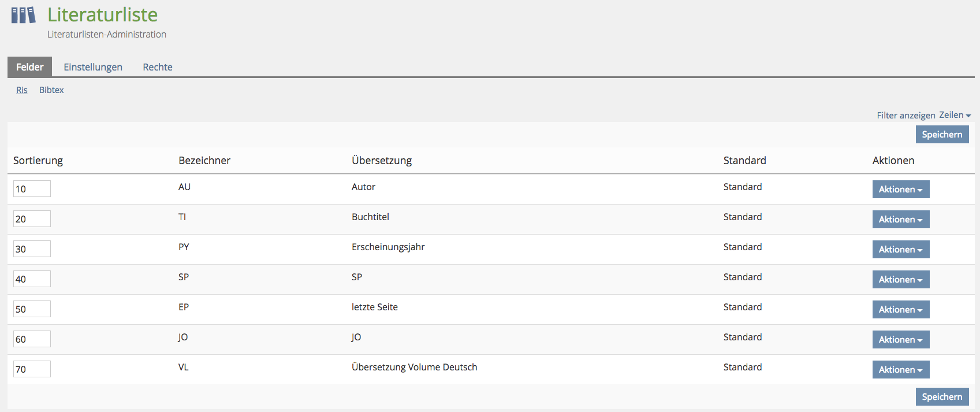The width and height of the screenshot is (980, 412).
Task: Focus the sorting input with value 40
Action: pyautogui.click(x=32, y=279)
